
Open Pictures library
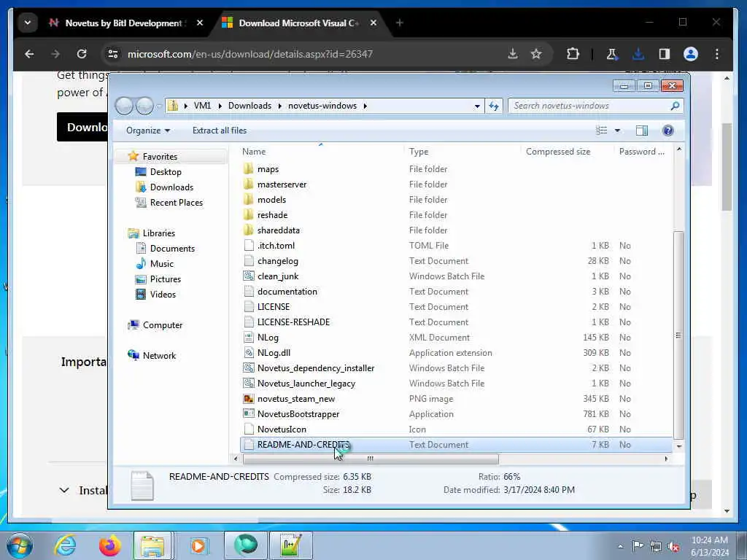coord(166,279)
